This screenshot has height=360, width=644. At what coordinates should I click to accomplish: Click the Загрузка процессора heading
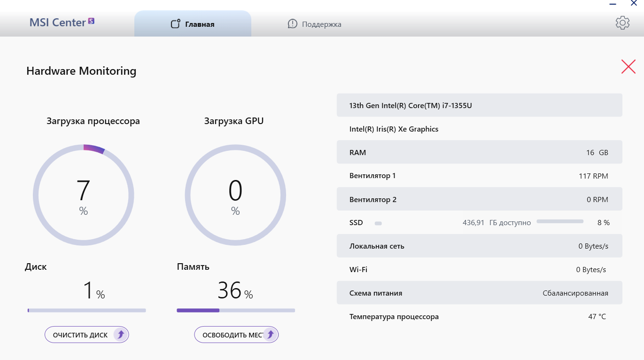pyautogui.click(x=93, y=121)
